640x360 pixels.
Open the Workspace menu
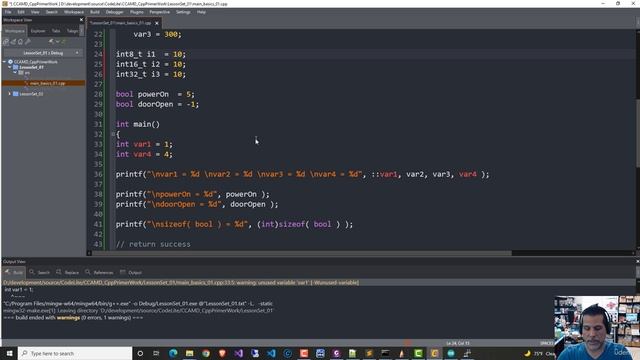tap(74, 12)
